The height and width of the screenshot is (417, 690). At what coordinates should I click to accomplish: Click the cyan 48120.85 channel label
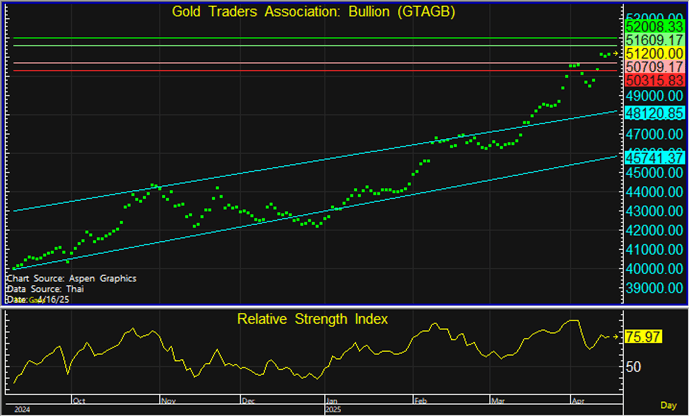tap(653, 114)
